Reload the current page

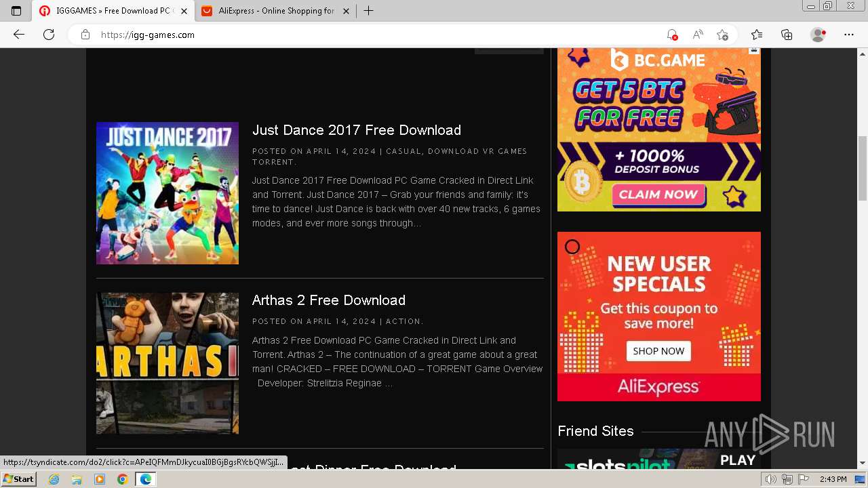49,35
